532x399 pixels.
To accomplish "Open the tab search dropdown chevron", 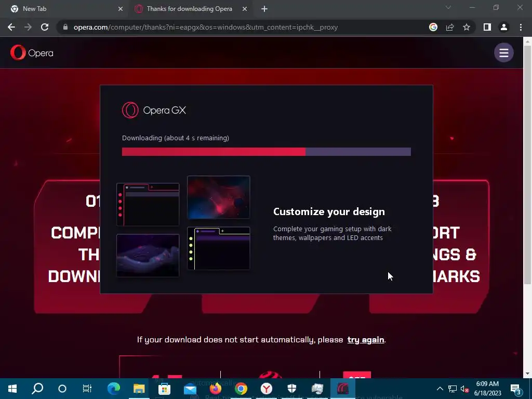I will tap(448, 7).
